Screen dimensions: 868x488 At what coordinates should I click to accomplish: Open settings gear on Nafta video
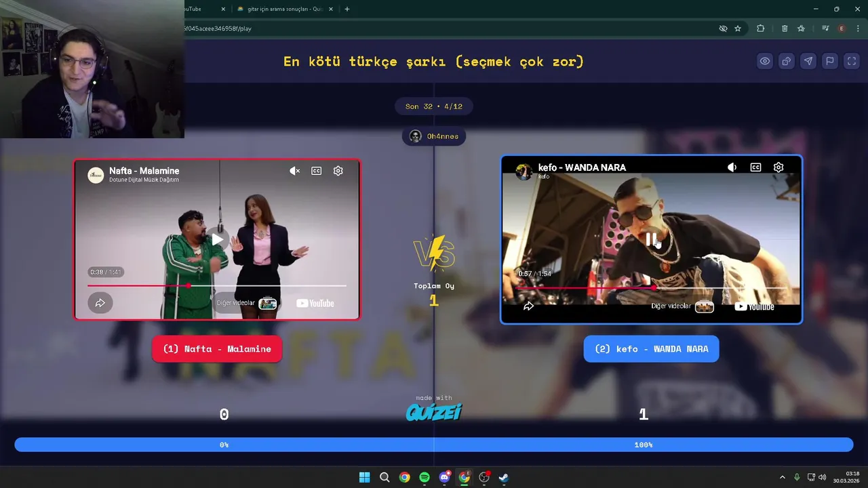click(x=338, y=171)
